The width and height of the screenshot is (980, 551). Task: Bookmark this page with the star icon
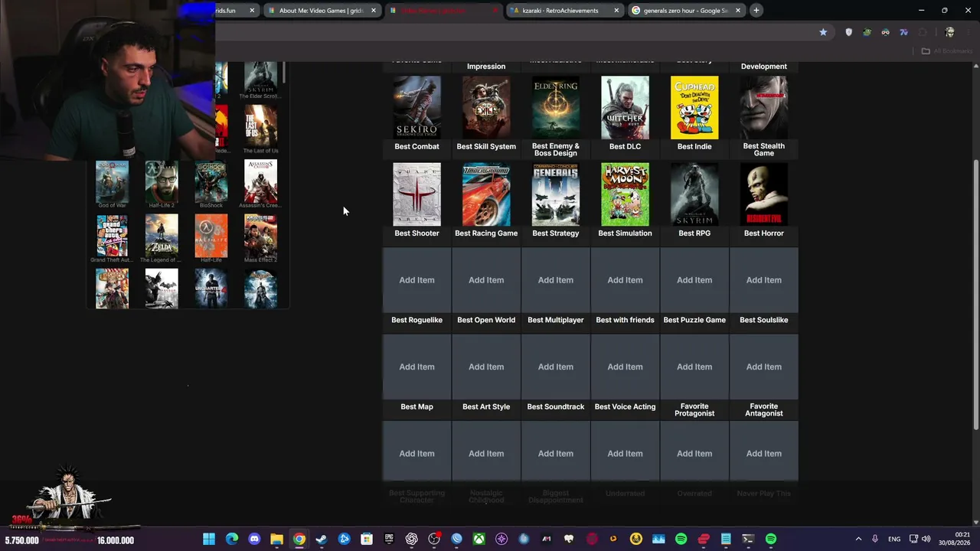click(823, 32)
